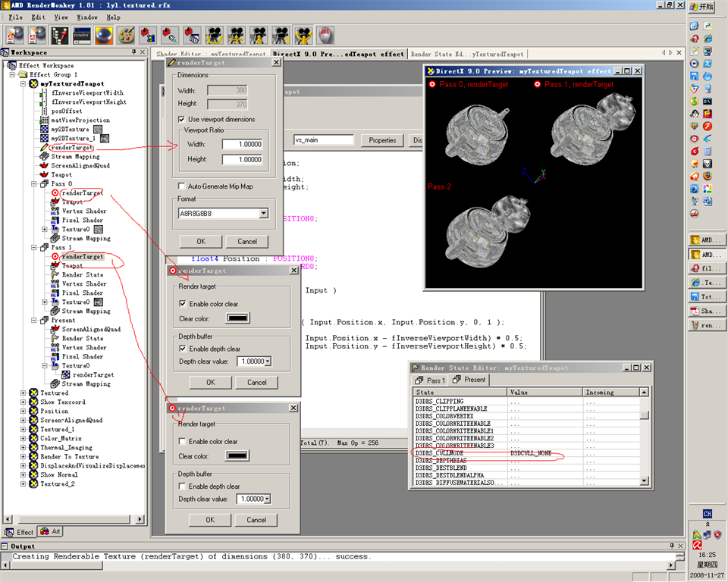This screenshot has height=582, width=728.
Task: Select the camera home mode icon
Action: tap(281, 36)
